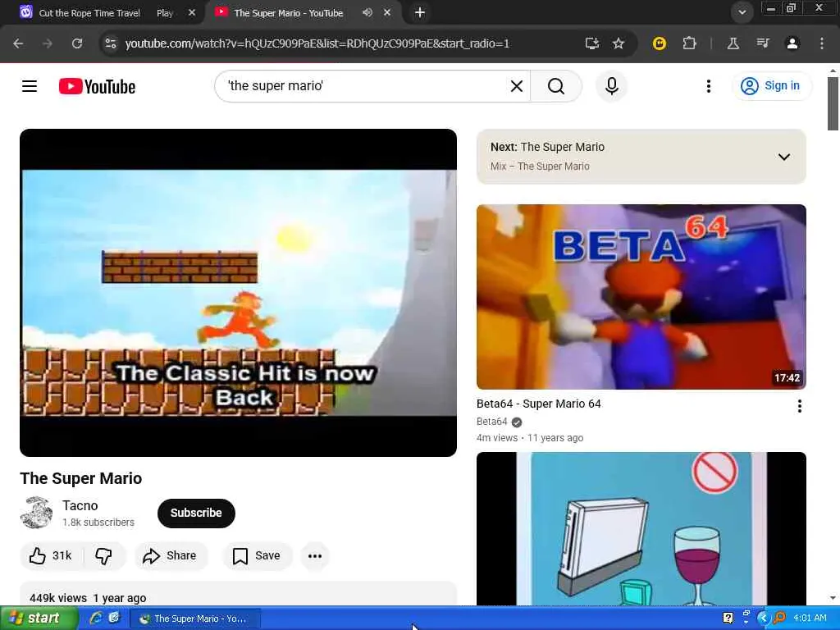
Task: Click the browser address bar URL
Action: 317,43
